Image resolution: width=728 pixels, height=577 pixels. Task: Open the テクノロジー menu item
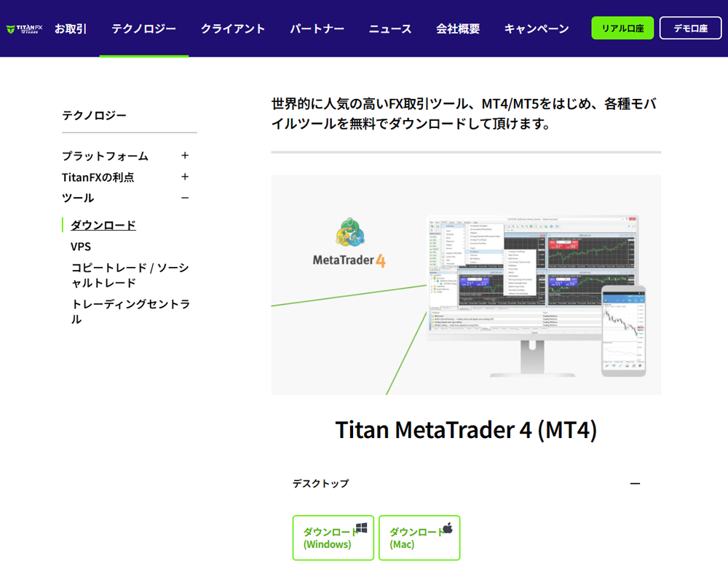coord(143,29)
